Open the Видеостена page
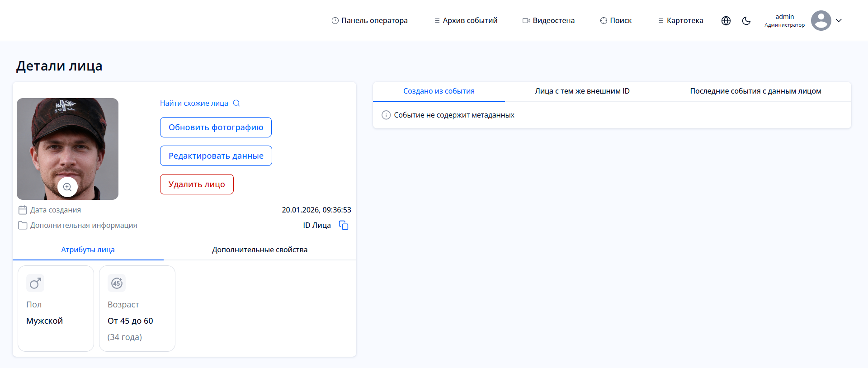868x368 pixels. pyautogui.click(x=548, y=21)
